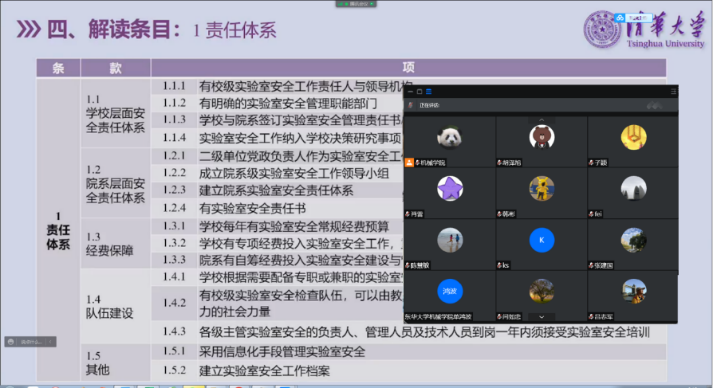
Task: Select the purple star avatar tile
Action: 450,188
